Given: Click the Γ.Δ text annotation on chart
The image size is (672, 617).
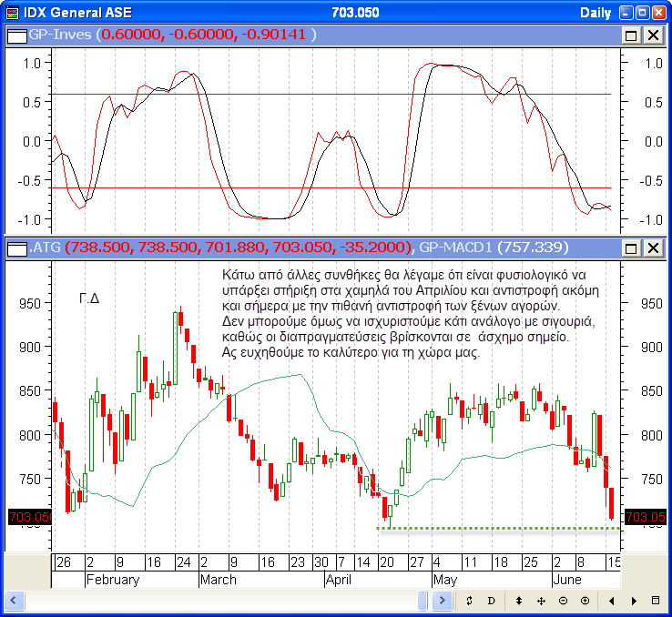Looking at the screenshot, I should click(x=89, y=298).
